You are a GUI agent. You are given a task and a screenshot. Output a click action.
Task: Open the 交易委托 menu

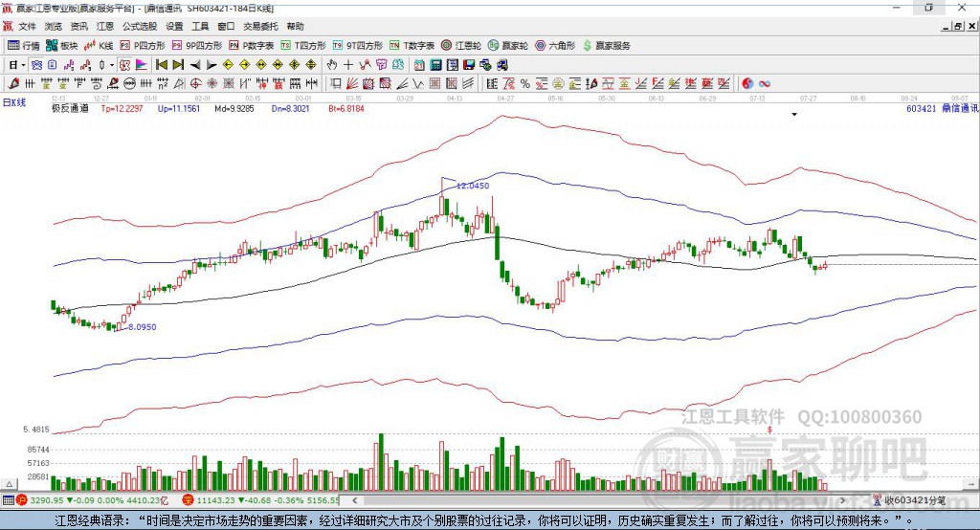pos(260,26)
